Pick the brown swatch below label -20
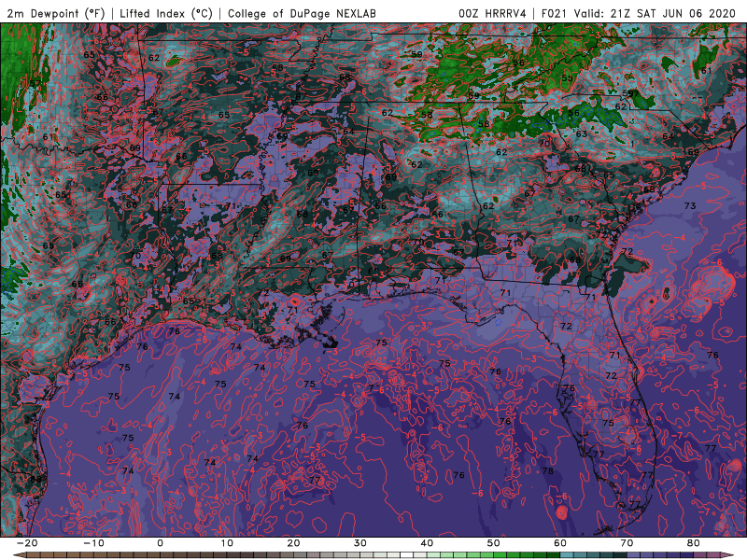 coord(34,554)
